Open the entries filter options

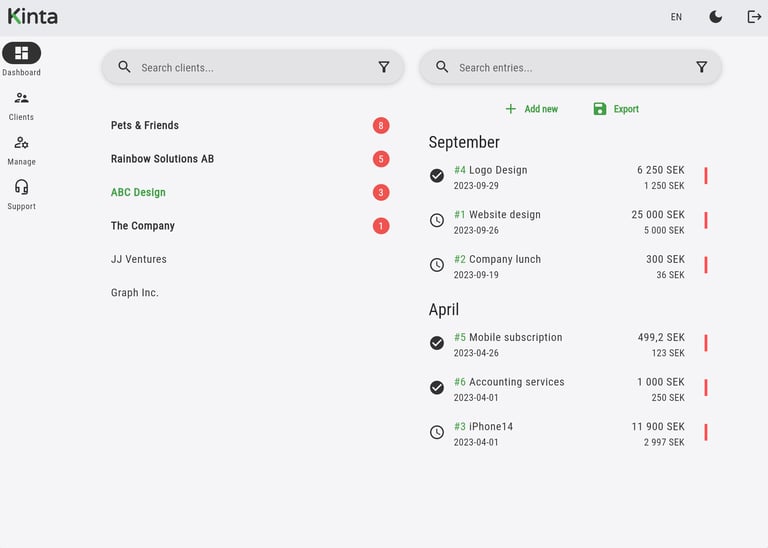tap(701, 67)
